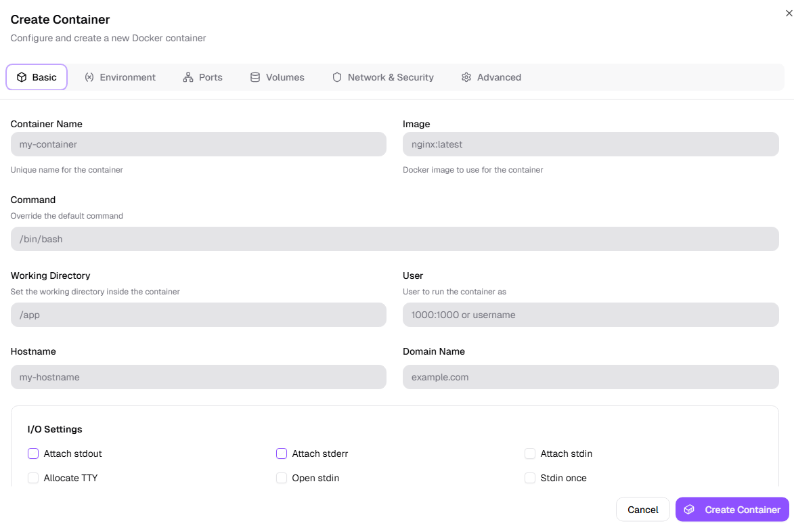Click the Volumes database icon
Screen dimensions: 794x532
(255, 77)
